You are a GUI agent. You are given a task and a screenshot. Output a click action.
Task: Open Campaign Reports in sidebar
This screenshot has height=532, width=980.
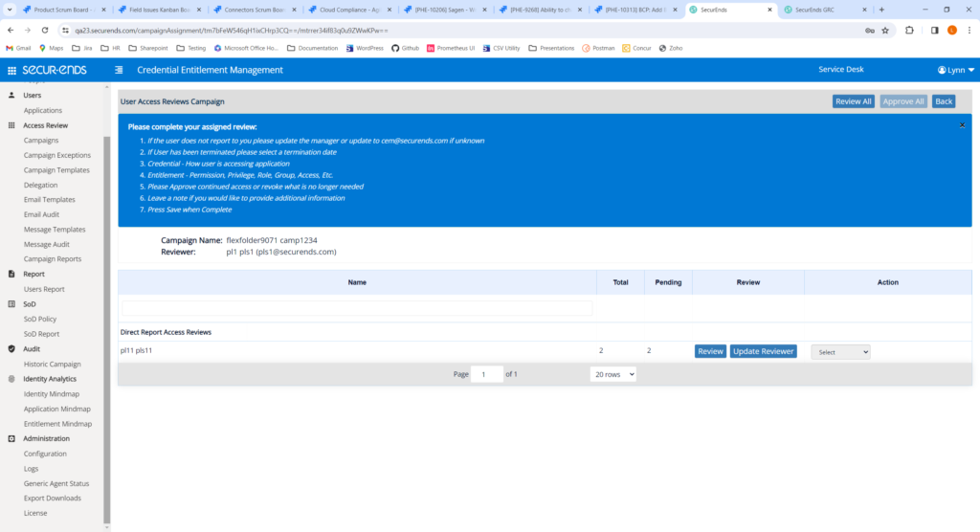(53, 258)
